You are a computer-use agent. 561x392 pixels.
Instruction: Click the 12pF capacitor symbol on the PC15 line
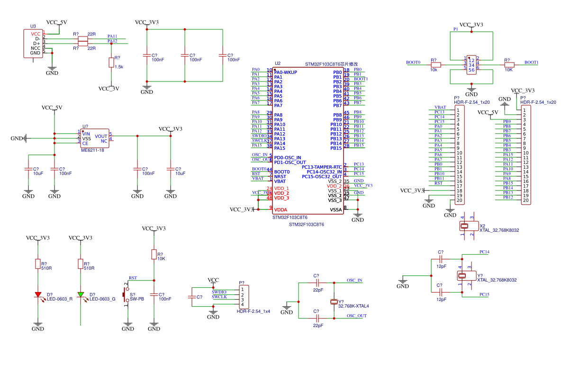pyautogui.click(x=441, y=292)
